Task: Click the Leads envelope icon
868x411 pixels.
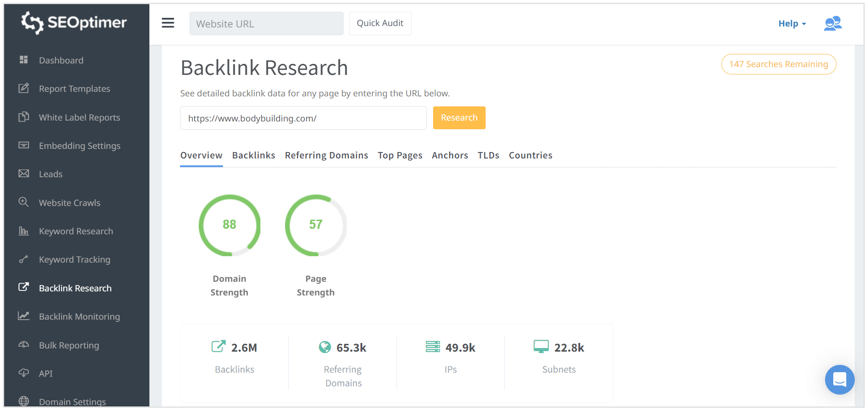Action: (x=24, y=174)
